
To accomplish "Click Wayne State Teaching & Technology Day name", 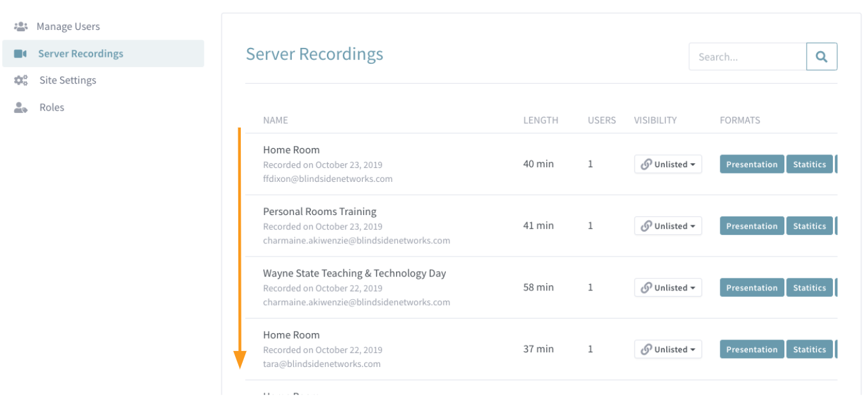I will click(x=354, y=273).
